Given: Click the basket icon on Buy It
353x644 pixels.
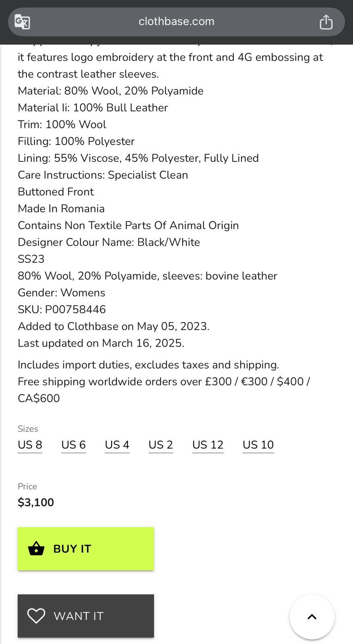Looking at the screenshot, I should click(x=36, y=549).
